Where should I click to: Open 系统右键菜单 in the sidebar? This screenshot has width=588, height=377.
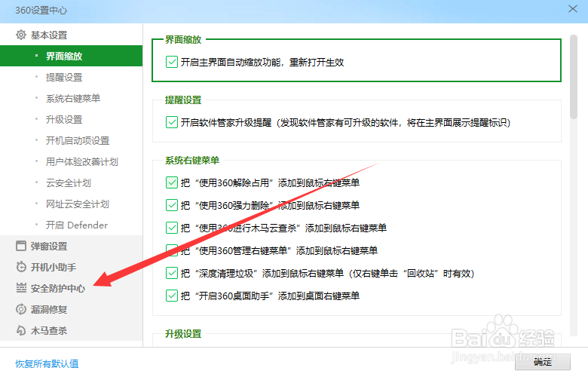pos(72,98)
